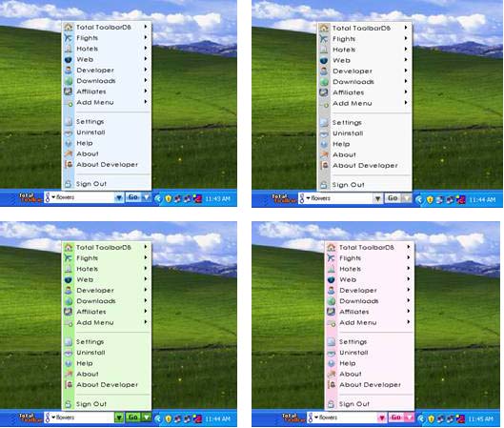Click About Developer in the pink-themed menu
The height and width of the screenshot is (428, 504).
(x=370, y=385)
